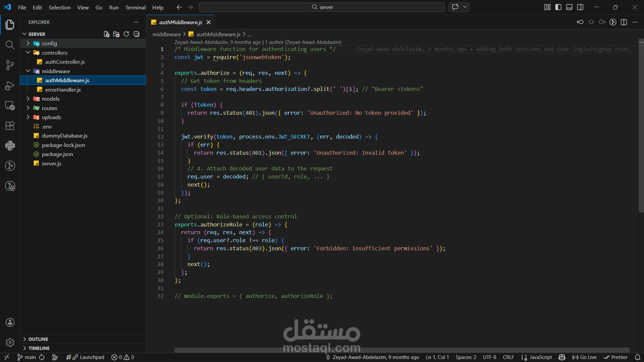This screenshot has width=644, height=362.
Task: Open the Help menu
Action: tap(158, 7)
